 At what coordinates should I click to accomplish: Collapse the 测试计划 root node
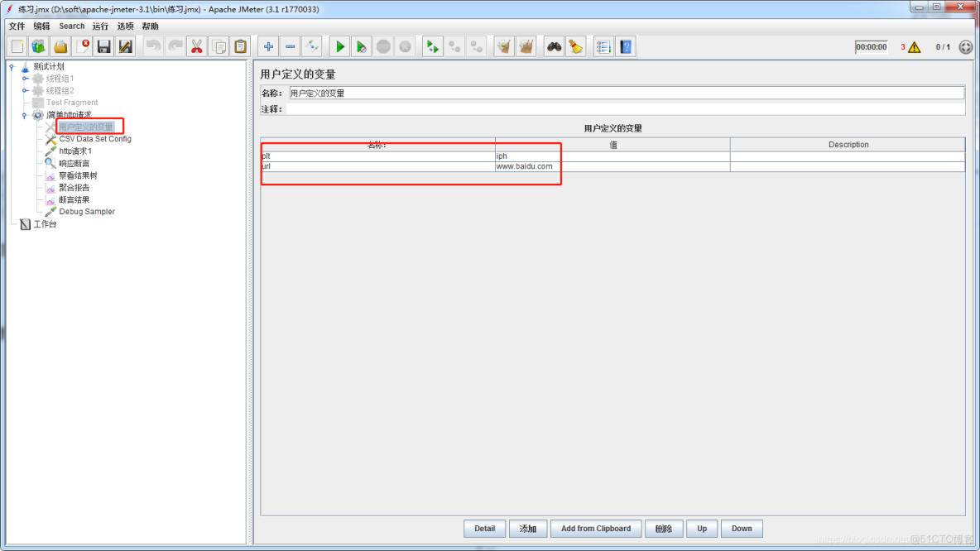12,67
